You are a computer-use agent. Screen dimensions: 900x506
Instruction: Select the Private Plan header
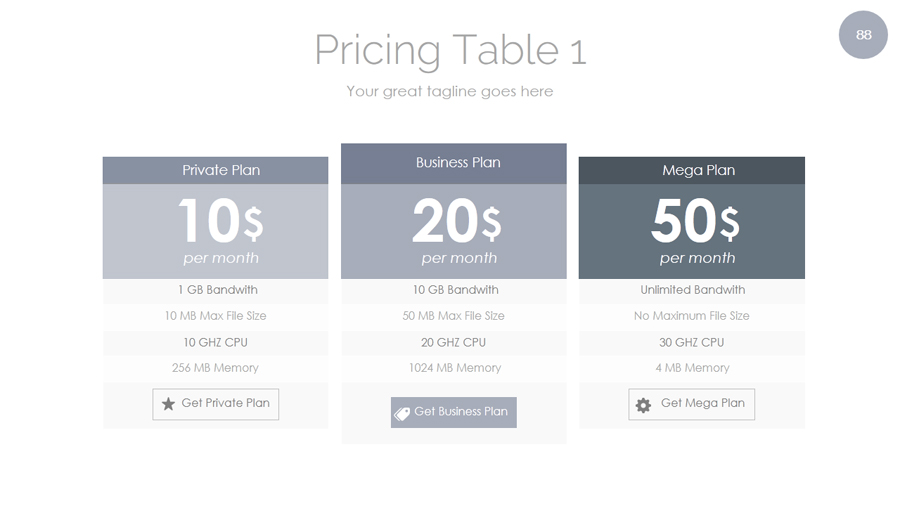click(215, 170)
